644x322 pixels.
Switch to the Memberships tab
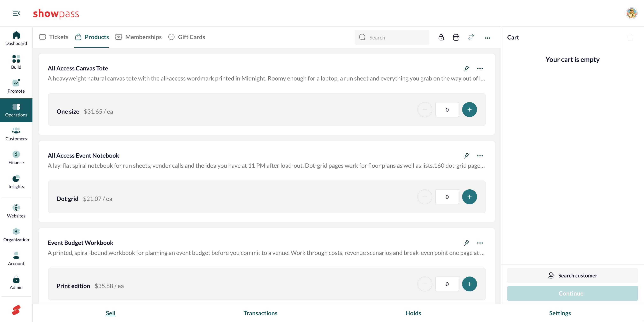(138, 37)
